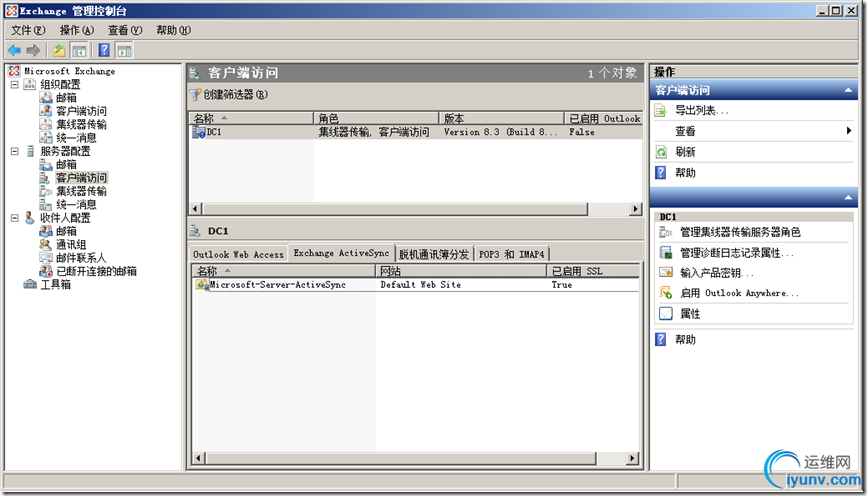Click the 刷新 action
Viewport: 867px width, 496px height.
pyautogui.click(x=685, y=152)
